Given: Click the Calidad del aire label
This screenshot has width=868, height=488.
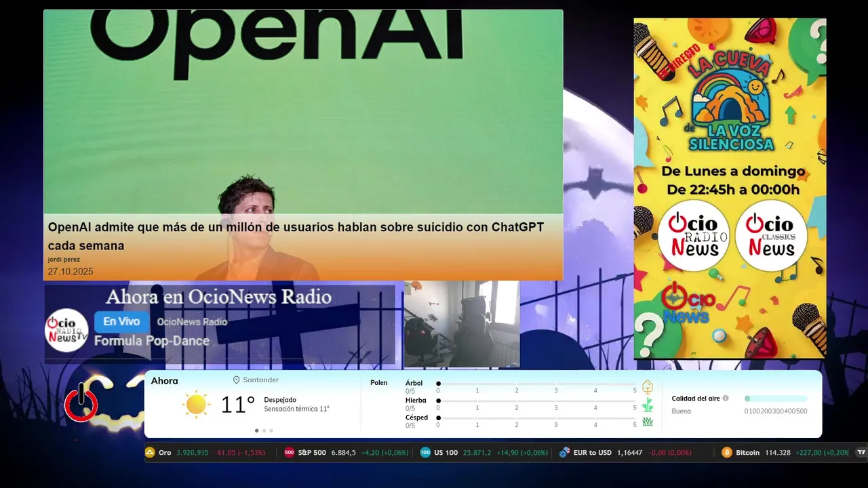Looking at the screenshot, I should tap(696, 399).
